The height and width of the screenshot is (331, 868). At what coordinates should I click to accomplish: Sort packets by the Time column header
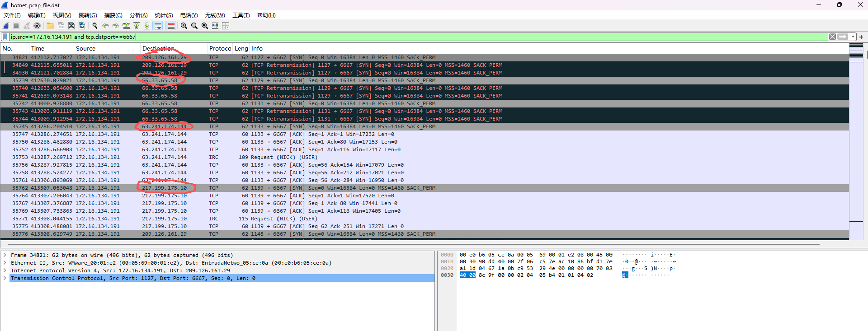tap(52, 48)
